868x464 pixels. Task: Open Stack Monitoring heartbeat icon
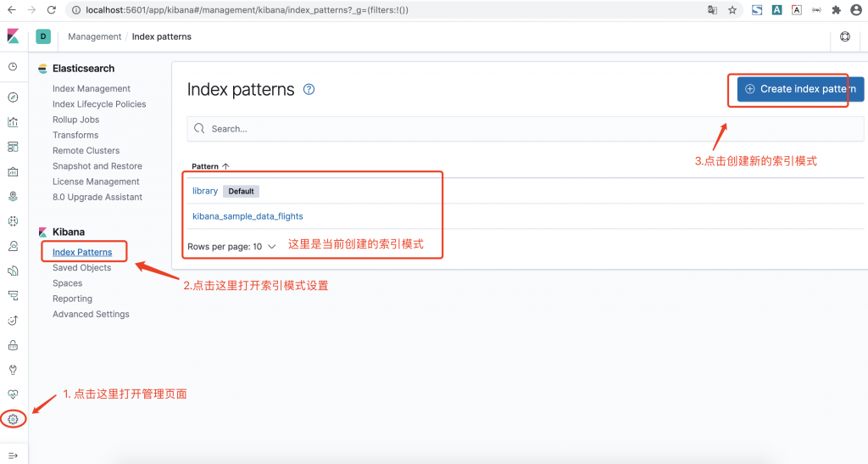point(13,394)
